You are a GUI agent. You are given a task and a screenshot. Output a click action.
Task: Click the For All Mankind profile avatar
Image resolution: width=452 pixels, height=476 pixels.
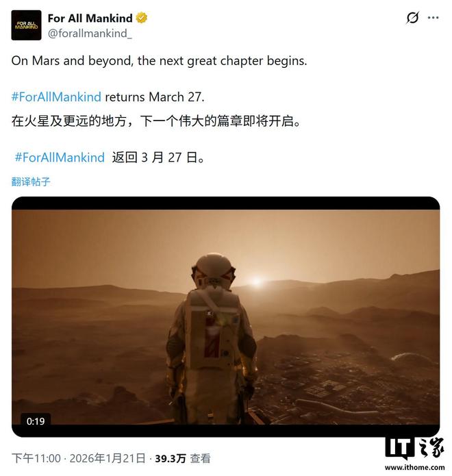coord(27,25)
